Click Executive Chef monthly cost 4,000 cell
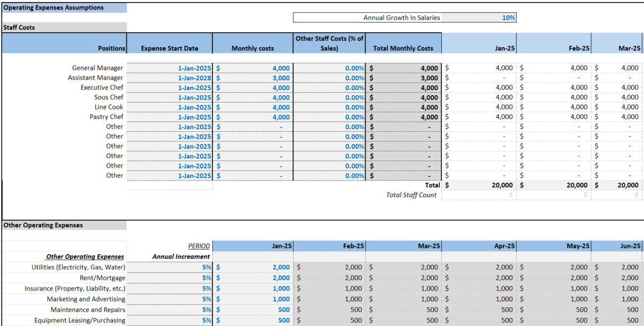 253,88
